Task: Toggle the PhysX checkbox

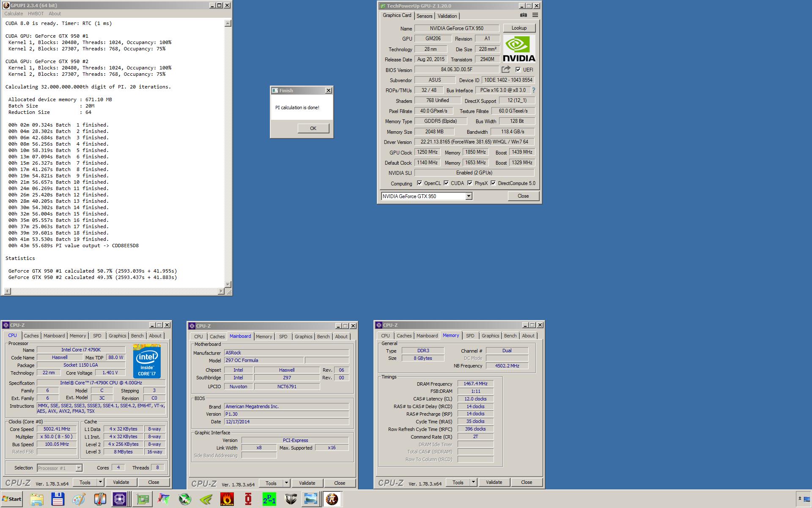Action: point(470,183)
